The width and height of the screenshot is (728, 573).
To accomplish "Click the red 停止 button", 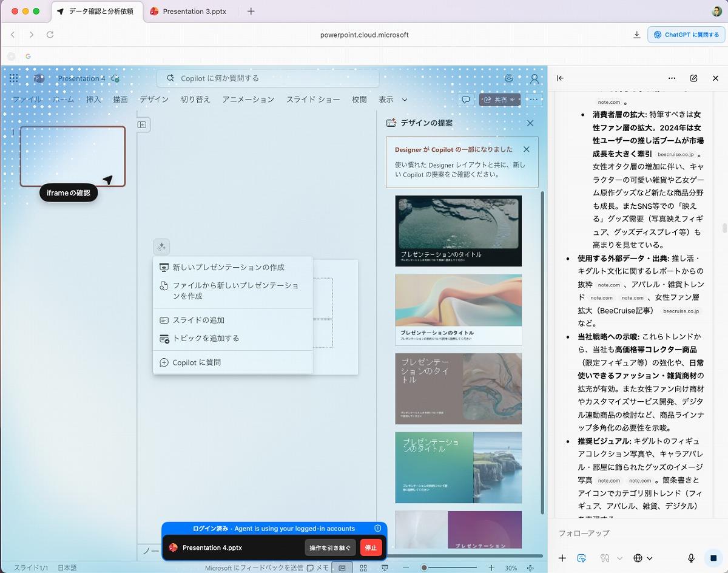I will 371,548.
